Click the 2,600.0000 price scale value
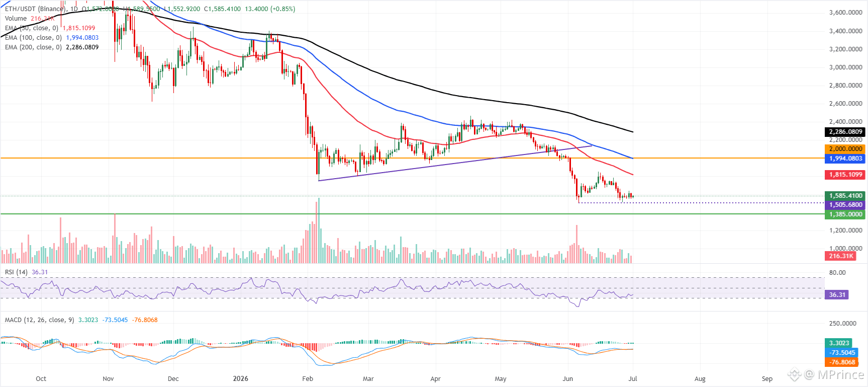The image size is (868, 387). tap(846, 104)
